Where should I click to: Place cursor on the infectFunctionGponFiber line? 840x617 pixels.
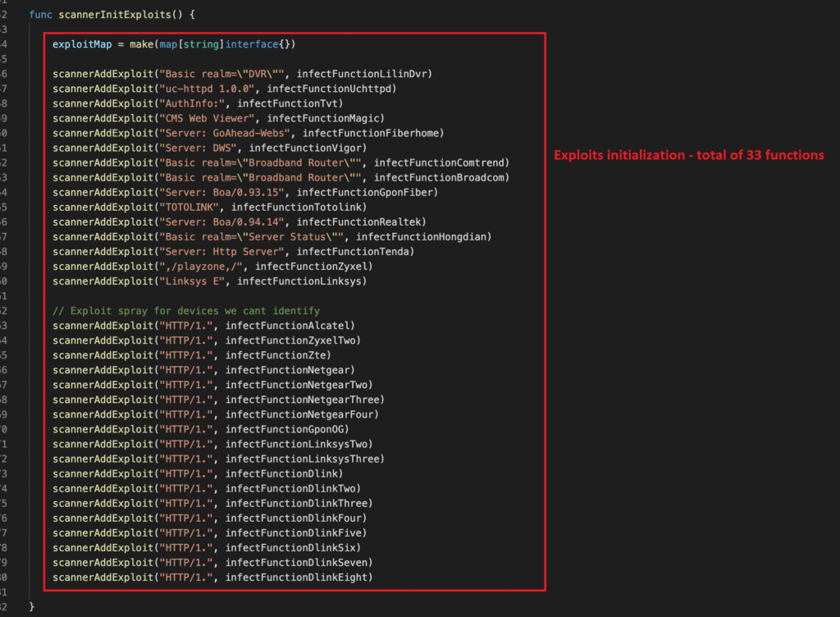pos(245,192)
